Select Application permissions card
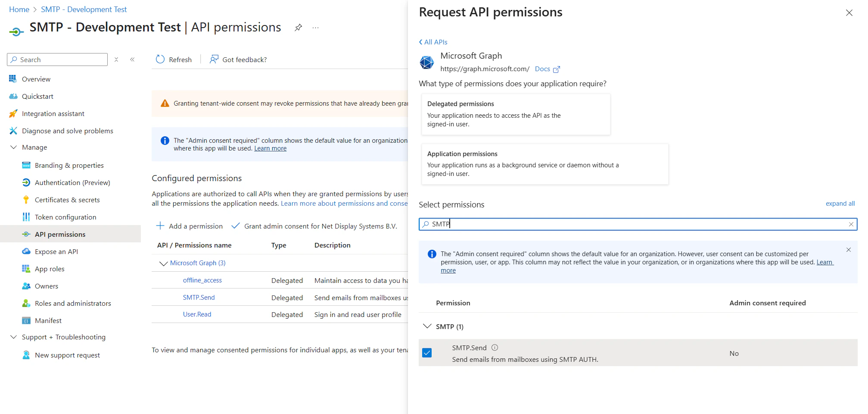 [545, 164]
